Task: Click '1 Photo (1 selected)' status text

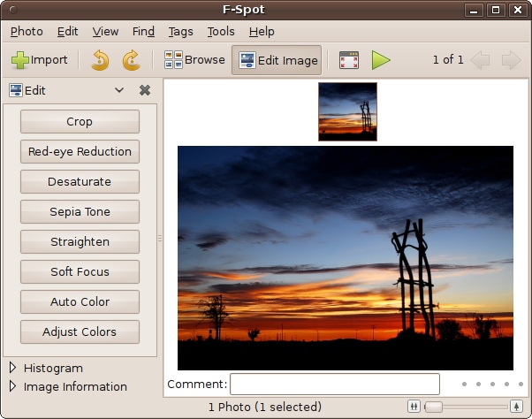Action: 265,407
